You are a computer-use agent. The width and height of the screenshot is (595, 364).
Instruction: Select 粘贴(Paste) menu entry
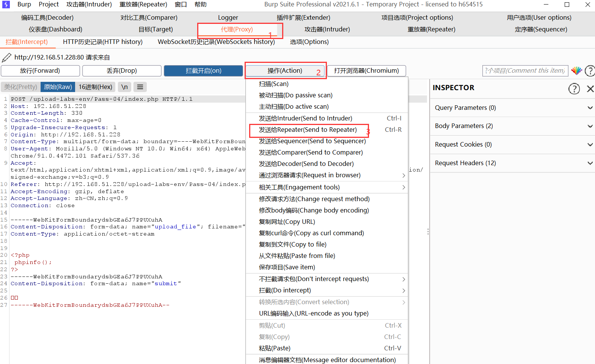click(x=327, y=348)
